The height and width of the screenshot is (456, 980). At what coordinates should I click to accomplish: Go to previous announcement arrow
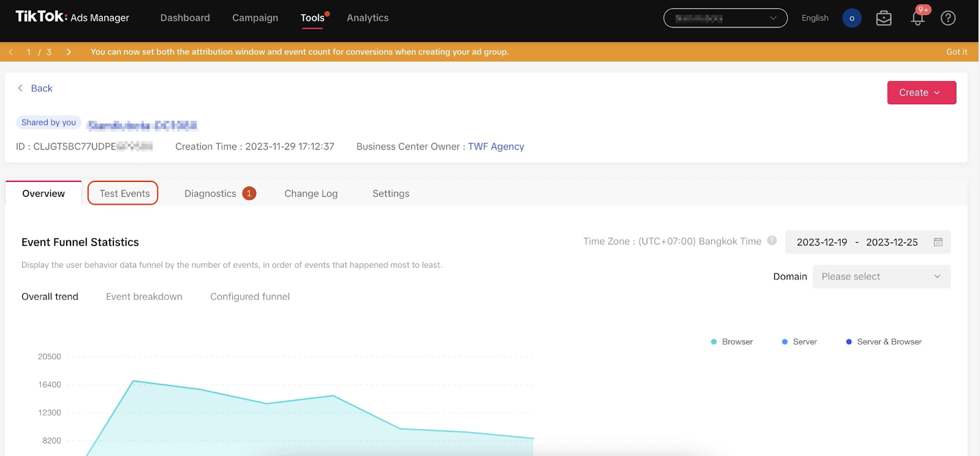[11, 52]
